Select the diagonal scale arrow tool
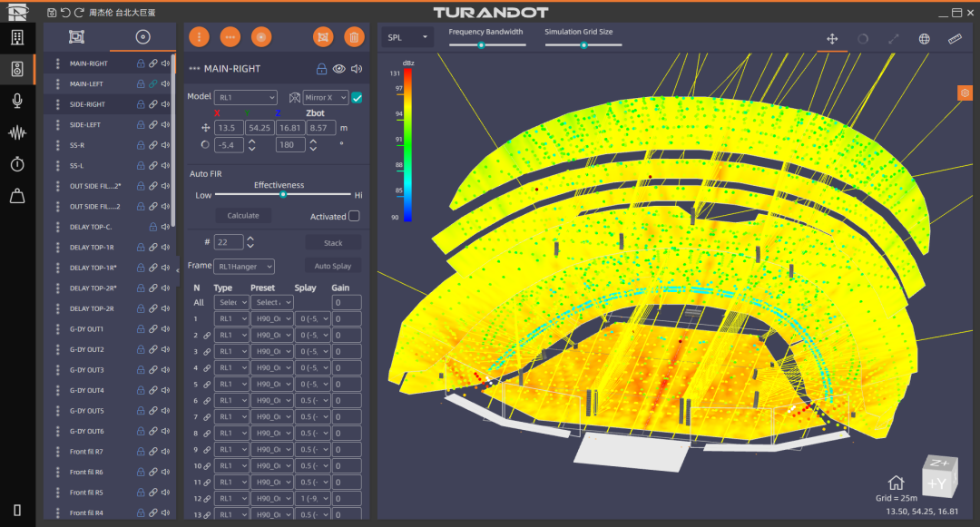 click(x=894, y=39)
